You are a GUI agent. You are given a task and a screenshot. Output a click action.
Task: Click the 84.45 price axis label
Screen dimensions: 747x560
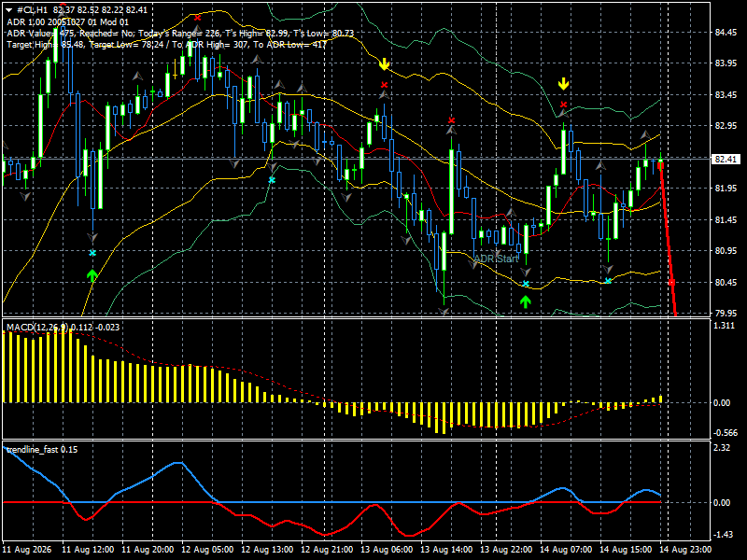[726, 33]
